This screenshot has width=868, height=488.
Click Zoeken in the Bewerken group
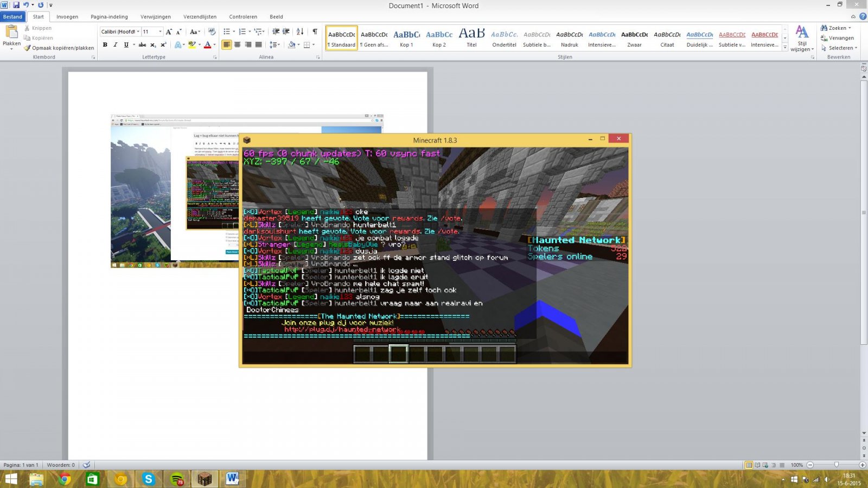tap(836, 28)
